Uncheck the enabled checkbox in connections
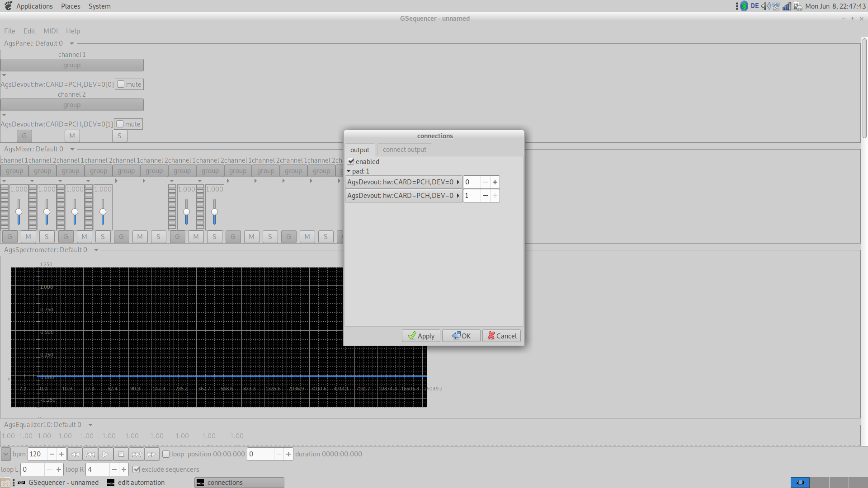 click(x=351, y=161)
